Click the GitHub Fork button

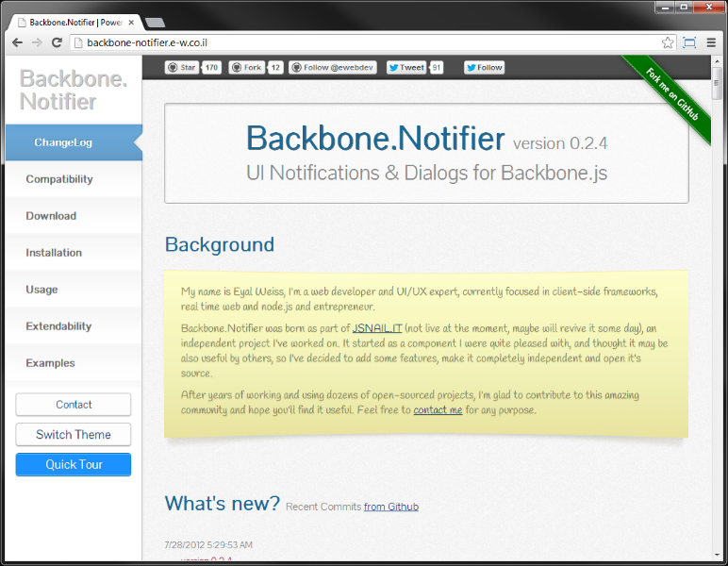pyautogui.click(x=247, y=67)
